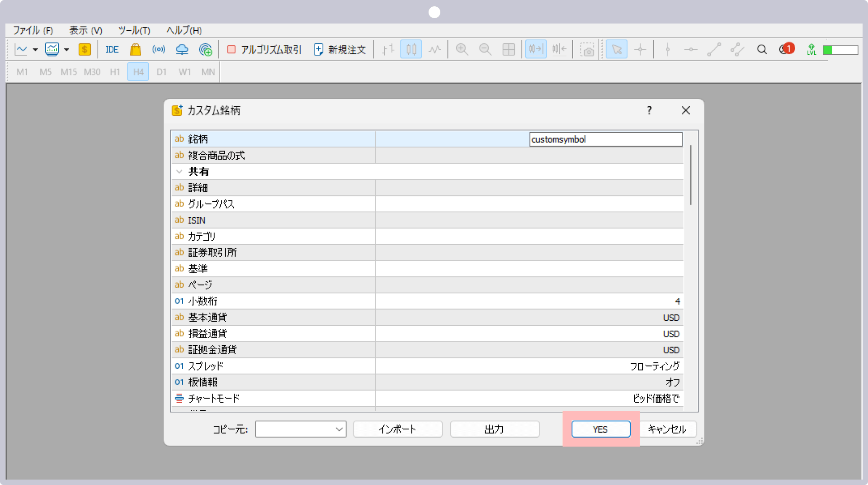Open the IDE MetaEditor button
This screenshot has height=485, width=868.
[x=112, y=49]
